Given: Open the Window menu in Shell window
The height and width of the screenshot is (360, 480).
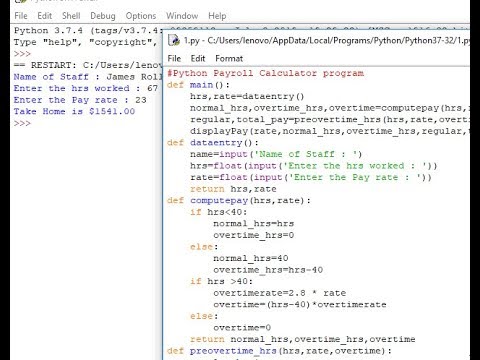Looking at the screenshot, I should (182, 16).
